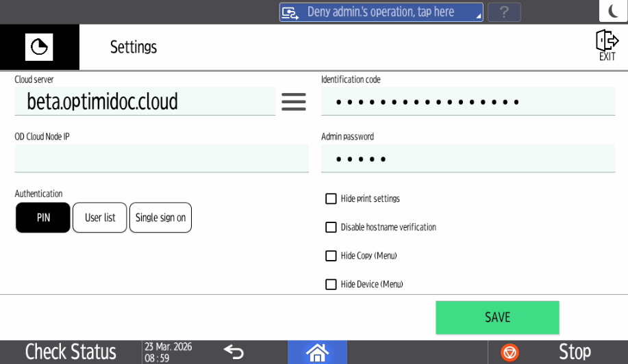
Task: Tap the moon sleep mode icon
Action: pyautogui.click(x=614, y=11)
